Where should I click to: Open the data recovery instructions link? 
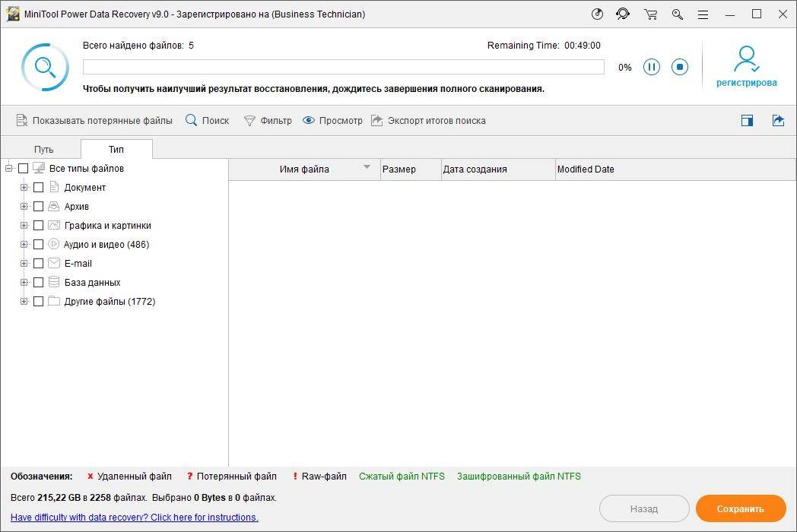134,518
